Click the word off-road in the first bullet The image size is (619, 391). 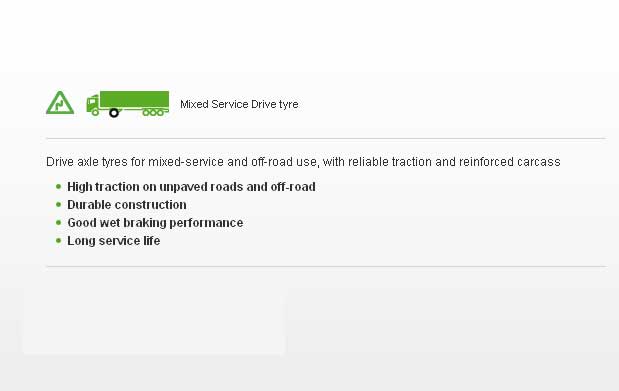click(293, 187)
